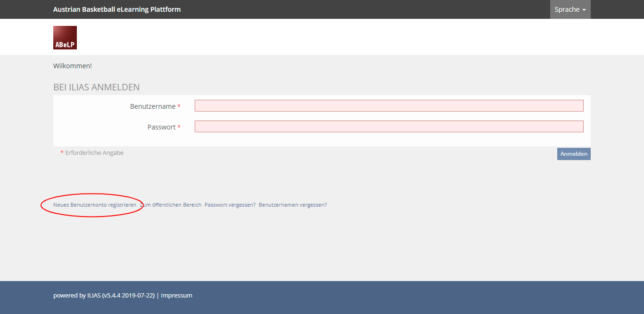Open Neues Benutzerkonto registrieren link
Screen dimensions: 644x314
pyautogui.click(x=95, y=205)
